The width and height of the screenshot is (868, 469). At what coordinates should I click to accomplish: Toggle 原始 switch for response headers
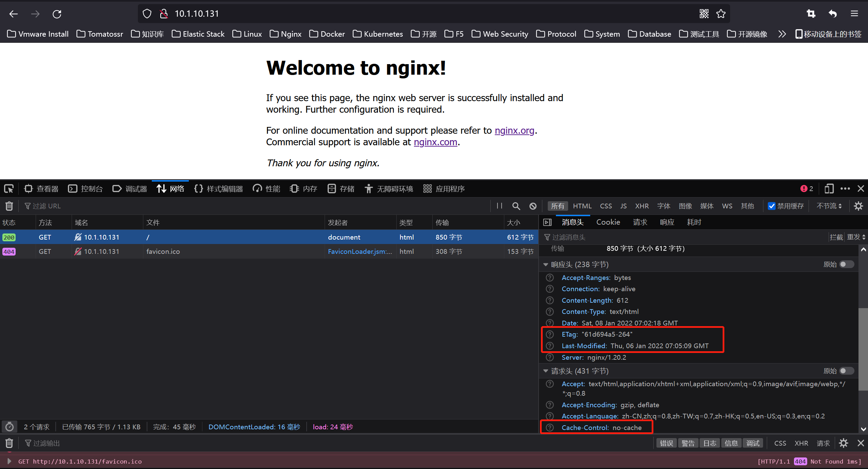pos(846,264)
